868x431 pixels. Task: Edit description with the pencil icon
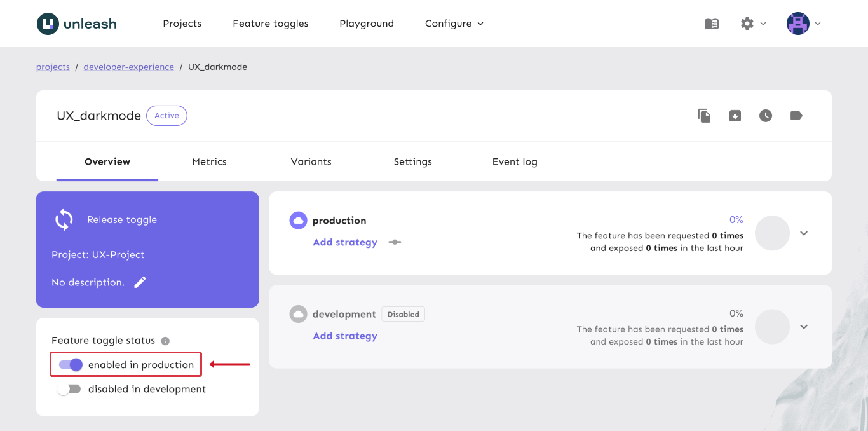point(140,282)
